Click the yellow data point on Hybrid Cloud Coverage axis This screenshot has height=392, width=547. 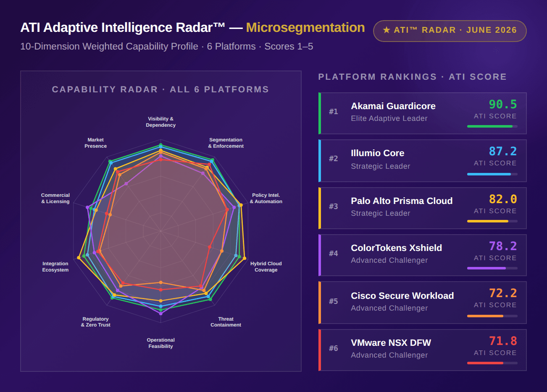pyautogui.click(x=245, y=259)
